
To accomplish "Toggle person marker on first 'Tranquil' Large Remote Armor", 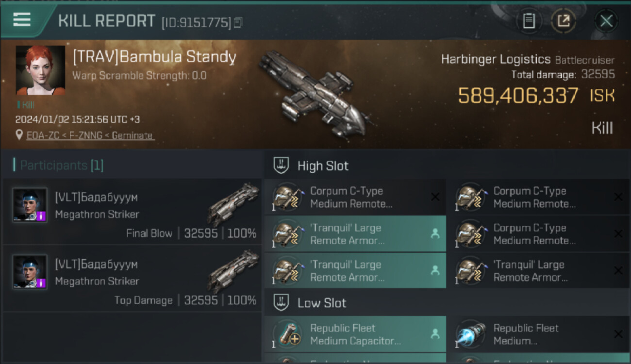I will pos(435,234).
